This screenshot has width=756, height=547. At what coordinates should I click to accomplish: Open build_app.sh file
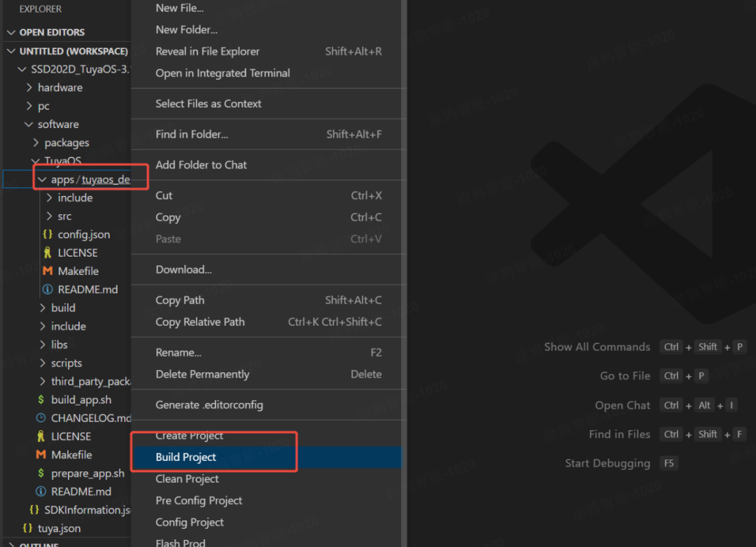click(x=81, y=399)
